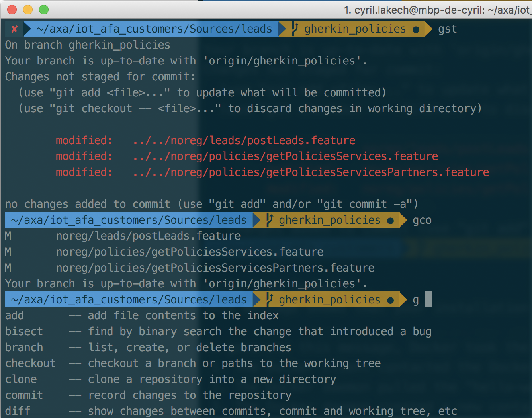The width and height of the screenshot is (532, 418).
Task: Click the git branch icon beside gco prompt
Action: (270, 220)
